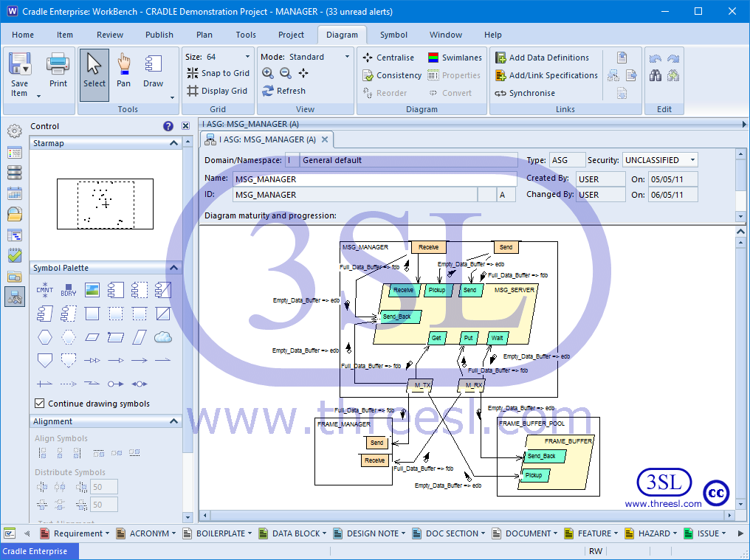The width and height of the screenshot is (750, 560).
Task: Activate the Draw tool
Action: (x=154, y=70)
